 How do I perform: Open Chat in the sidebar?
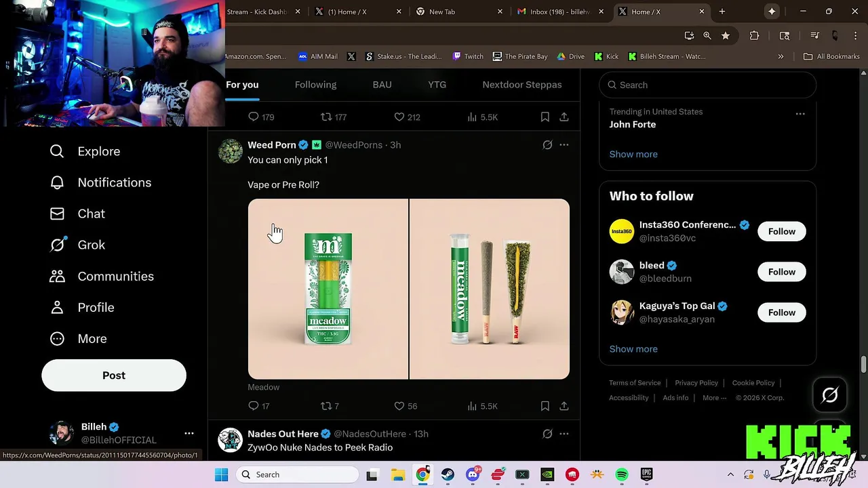click(77, 213)
